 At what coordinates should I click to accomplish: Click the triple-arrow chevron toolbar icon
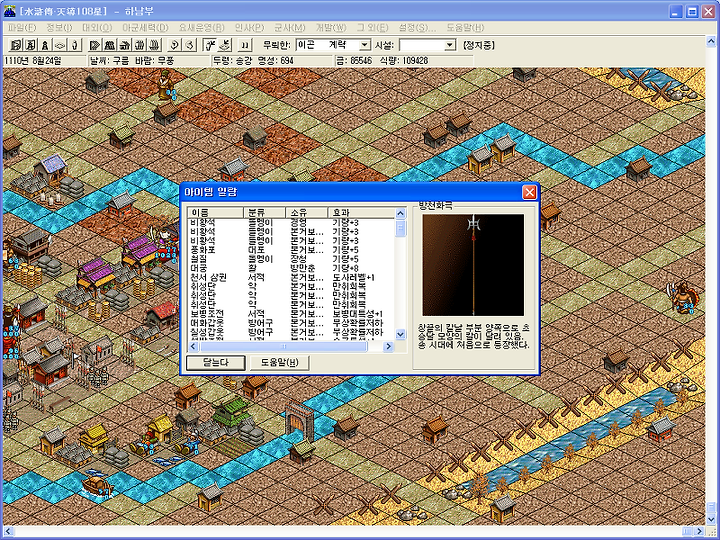click(95, 45)
